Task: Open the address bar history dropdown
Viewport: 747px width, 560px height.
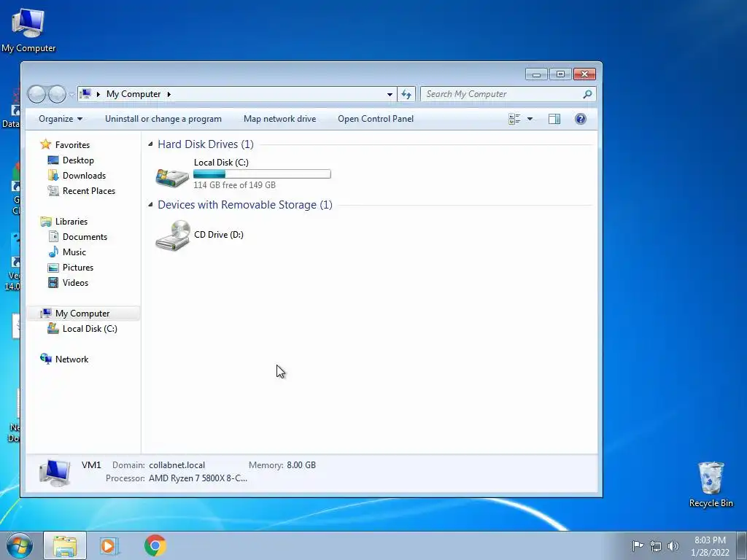Action: coord(390,94)
